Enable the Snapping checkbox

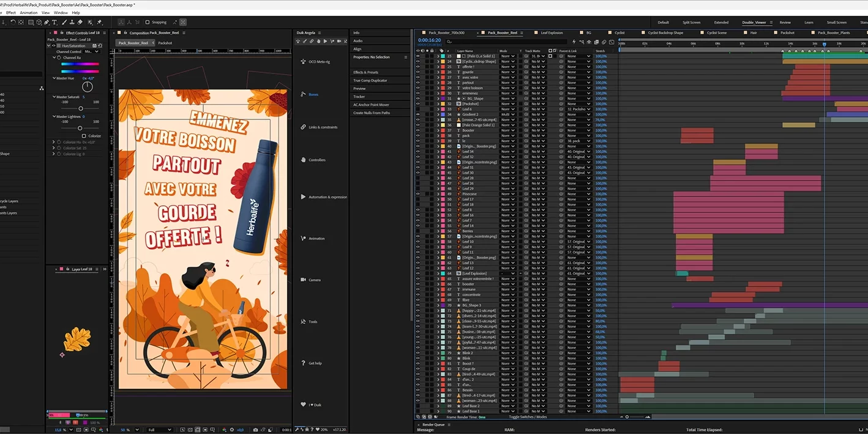click(148, 22)
